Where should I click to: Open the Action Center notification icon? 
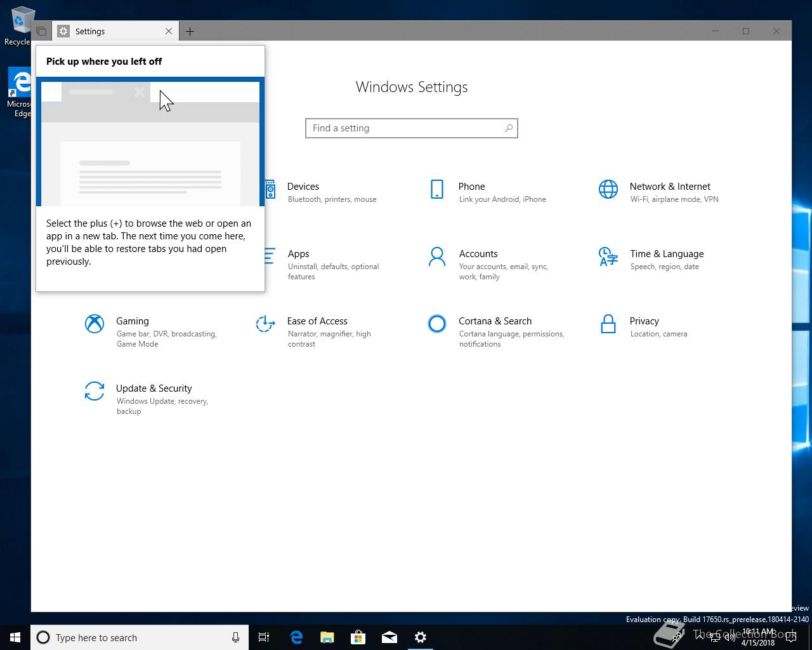point(791,638)
